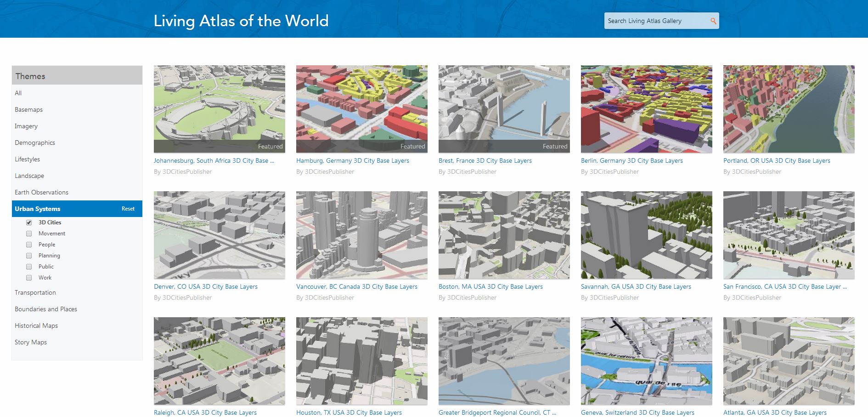Open the Houston, TX thumbnail

tap(362, 361)
